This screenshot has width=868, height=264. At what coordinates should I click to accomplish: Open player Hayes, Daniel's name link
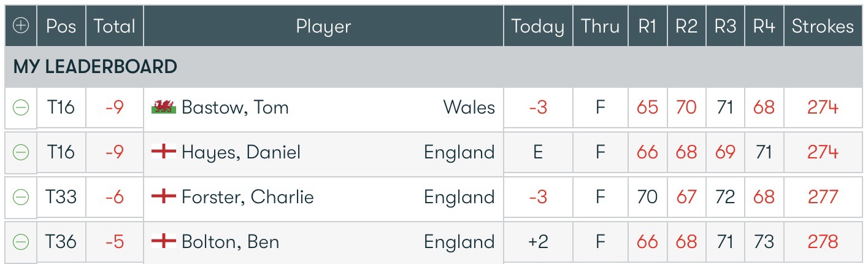(x=241, y=152)
